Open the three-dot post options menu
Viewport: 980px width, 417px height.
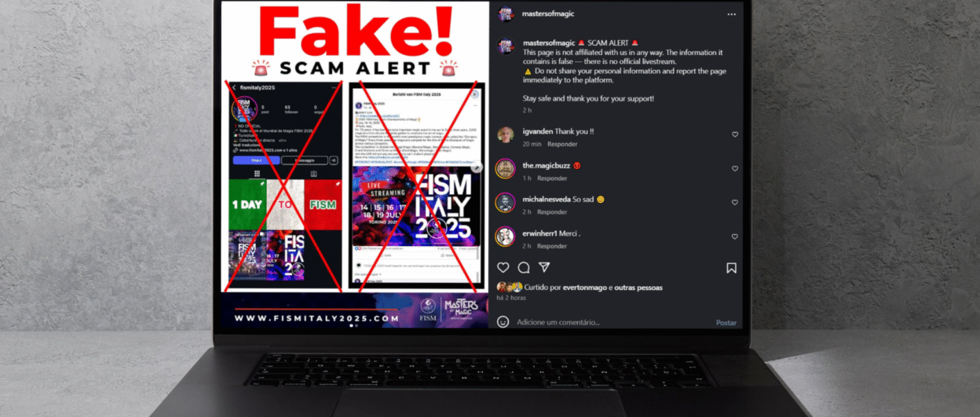click(x=731, y=14)
